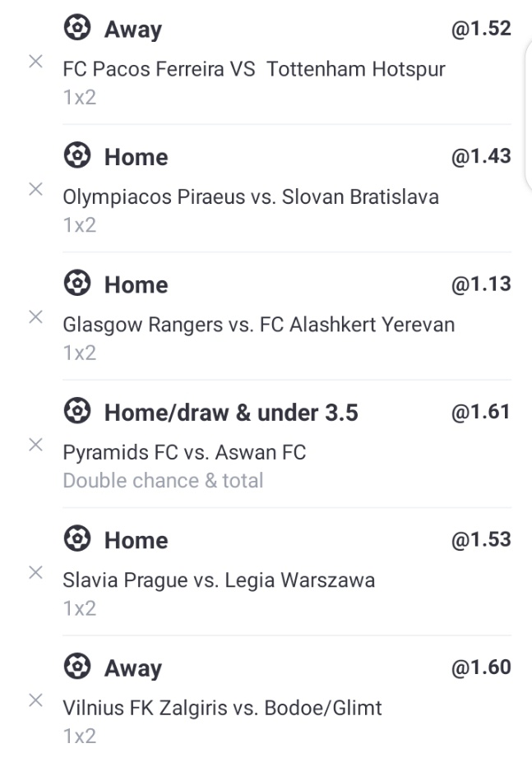
Task: Tap the soccer icon beside Home @1.43
Action: pos(76,156)
